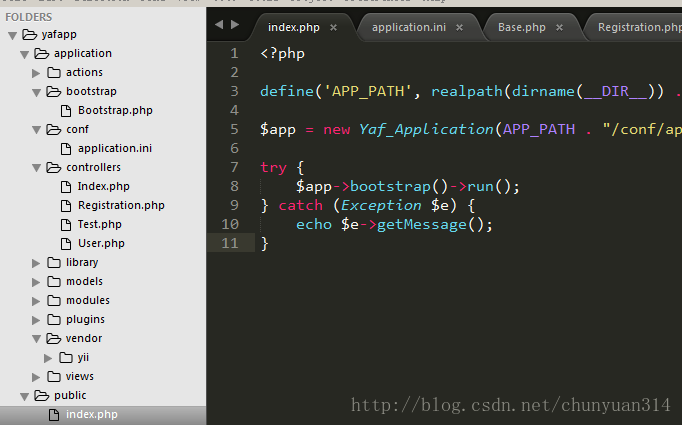
Task: Click the FOLDERS sidebar heading
Action: (x=29, y=17)
